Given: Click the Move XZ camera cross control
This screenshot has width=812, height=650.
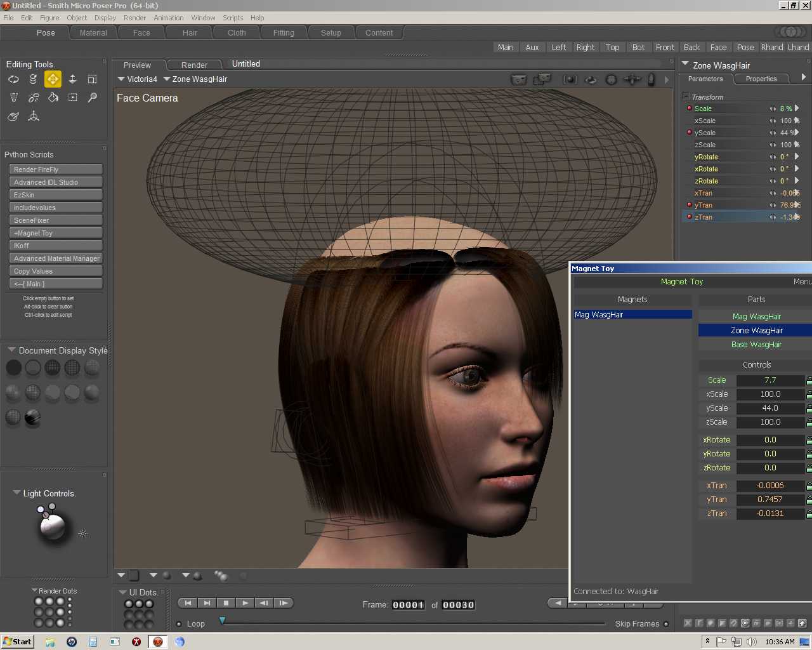Looking at the screenshot, I should (632, 79).
